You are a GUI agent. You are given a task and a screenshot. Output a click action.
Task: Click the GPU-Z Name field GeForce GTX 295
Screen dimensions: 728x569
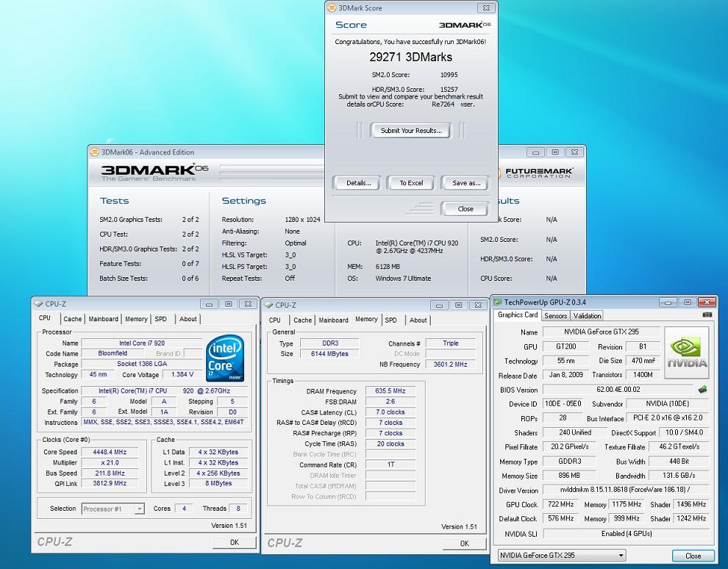tap(602, 332)
